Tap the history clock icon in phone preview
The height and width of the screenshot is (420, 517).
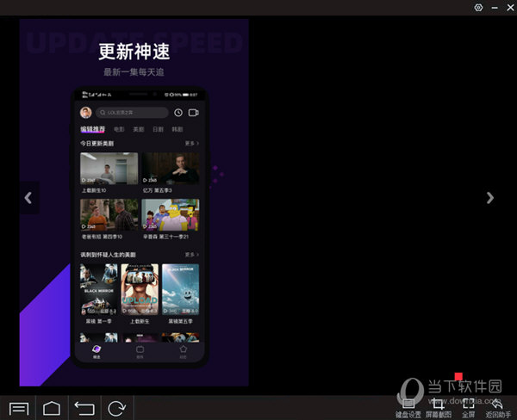pyautogui.click(x=178, y=113)
